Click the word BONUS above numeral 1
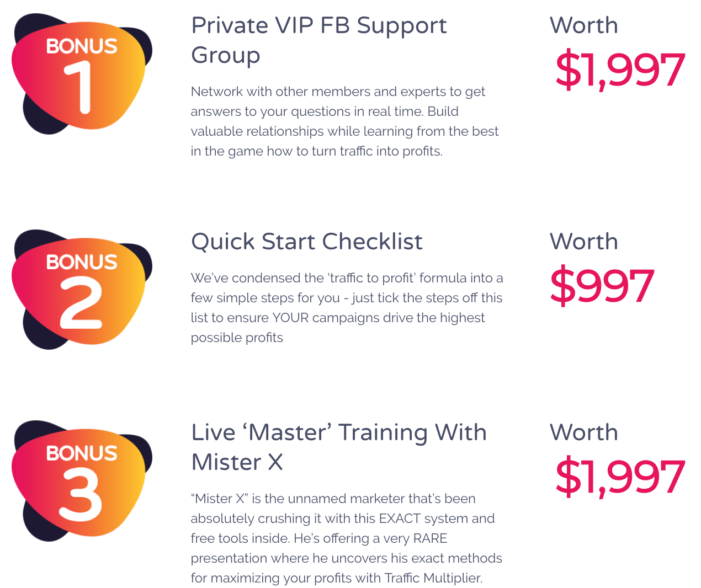Viewport: 701px width, 588px height. pyautogui.click(x=82, y=46)
